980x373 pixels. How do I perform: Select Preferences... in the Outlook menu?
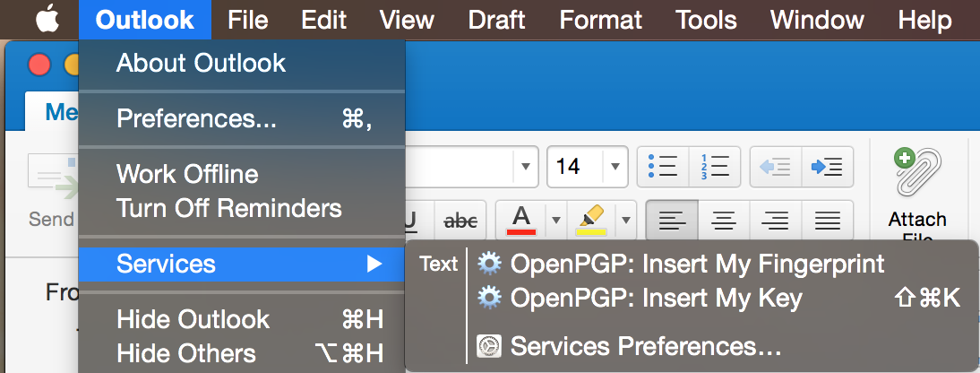pyautogui.click(x=196, y=119)
